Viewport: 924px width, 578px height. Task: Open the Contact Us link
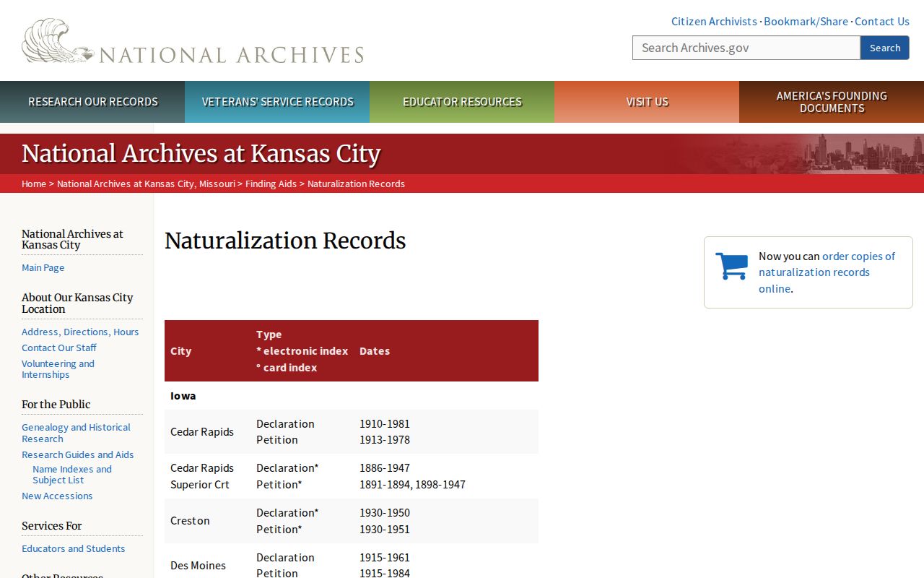point(882,22)
